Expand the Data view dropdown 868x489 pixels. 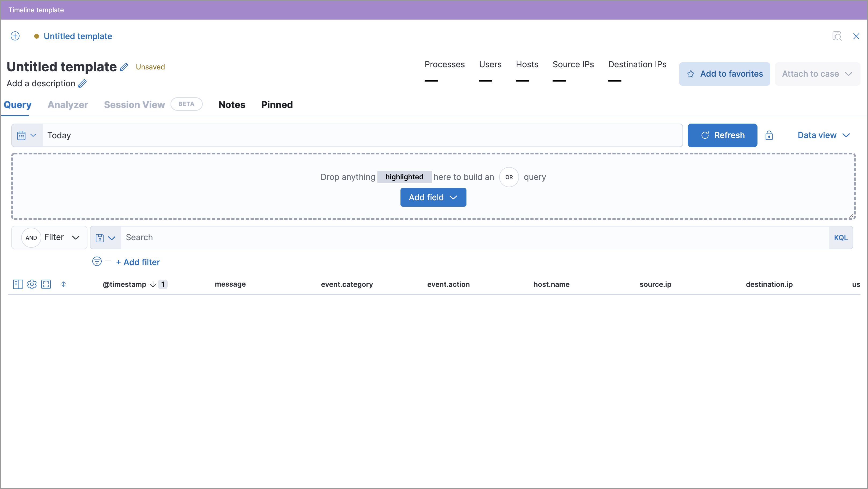824,135
